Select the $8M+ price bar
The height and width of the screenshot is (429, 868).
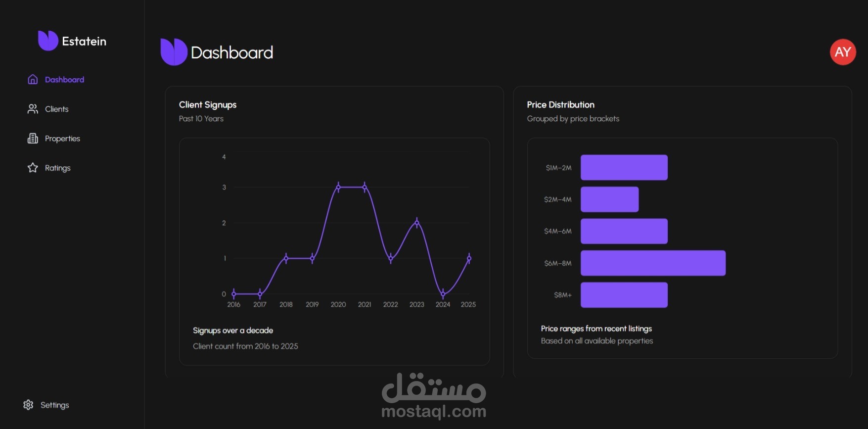[624, 295]
